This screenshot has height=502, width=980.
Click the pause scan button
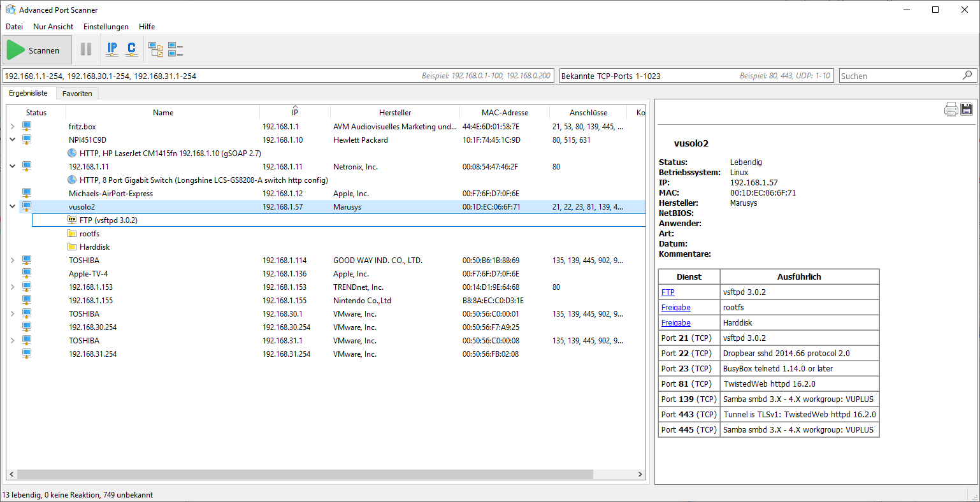(x=86, y=49)
